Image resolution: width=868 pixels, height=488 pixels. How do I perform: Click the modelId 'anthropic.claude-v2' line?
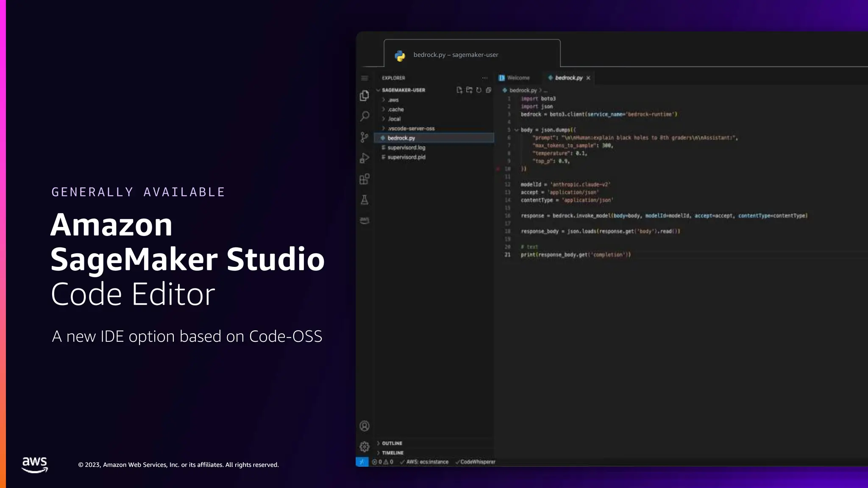point(565,184)
